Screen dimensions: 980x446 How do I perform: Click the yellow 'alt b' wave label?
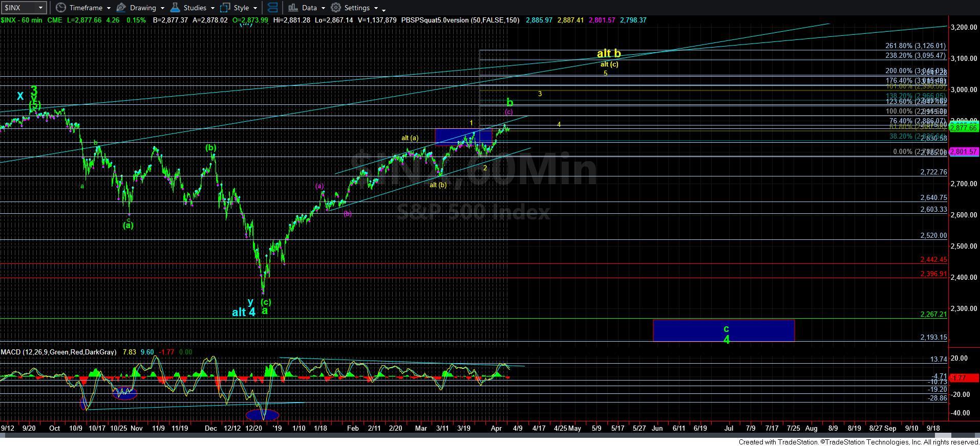[x=609, y=53]
